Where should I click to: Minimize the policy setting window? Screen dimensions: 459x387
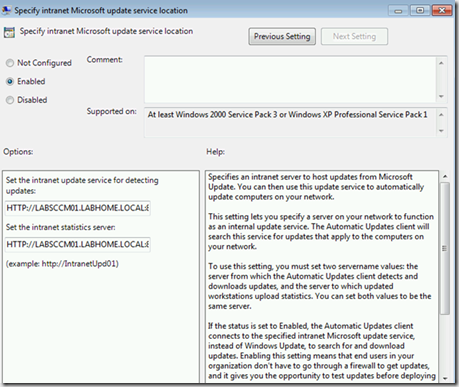tap(398, 11)
